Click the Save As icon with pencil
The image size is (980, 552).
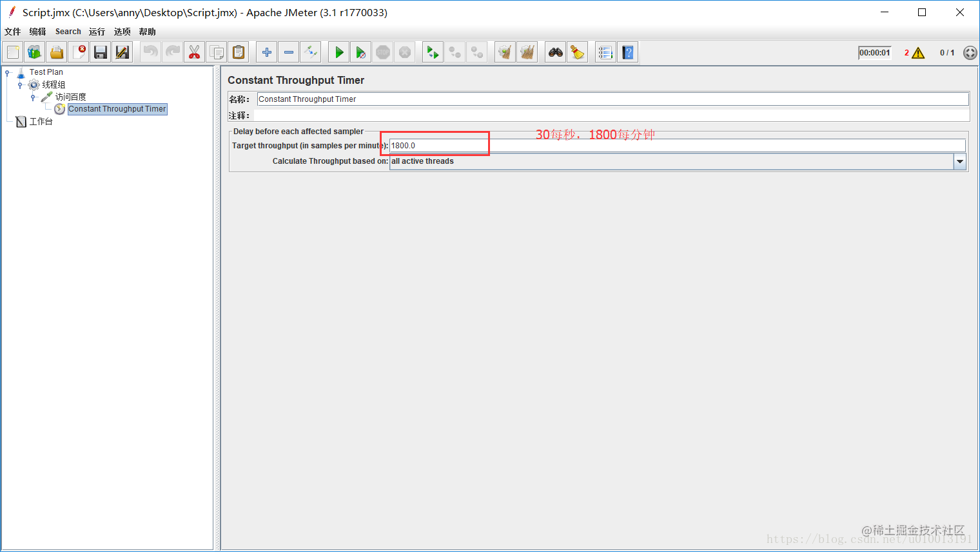tap(122, 52)
